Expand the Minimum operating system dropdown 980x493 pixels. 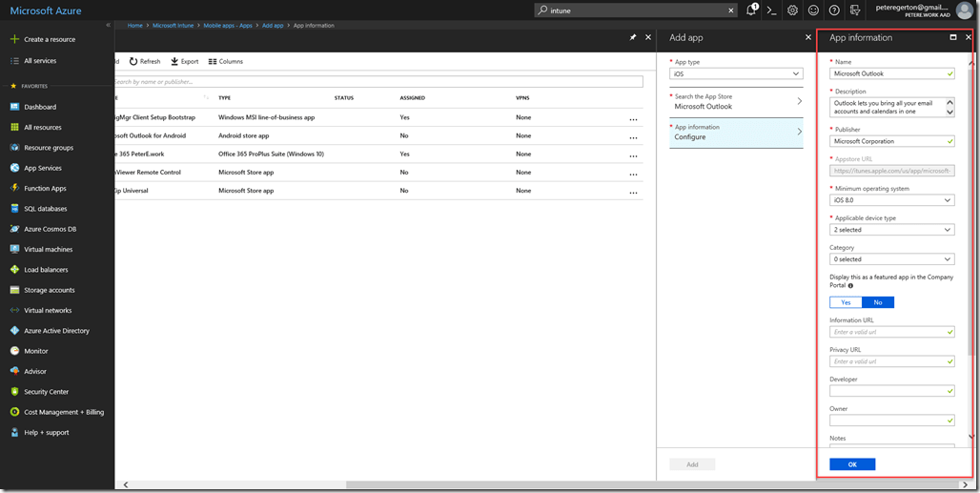pyautogui.click(x=891, y=200)
